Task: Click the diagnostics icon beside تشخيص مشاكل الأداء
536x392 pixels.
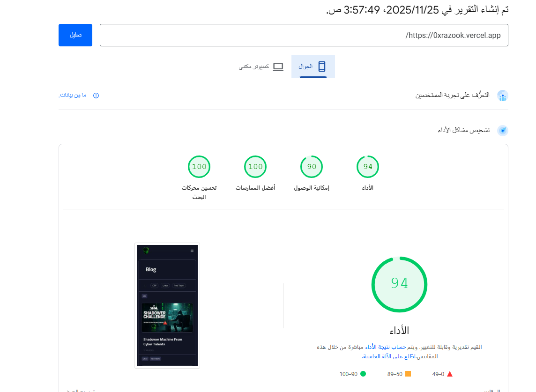Action: pos(502,130)
